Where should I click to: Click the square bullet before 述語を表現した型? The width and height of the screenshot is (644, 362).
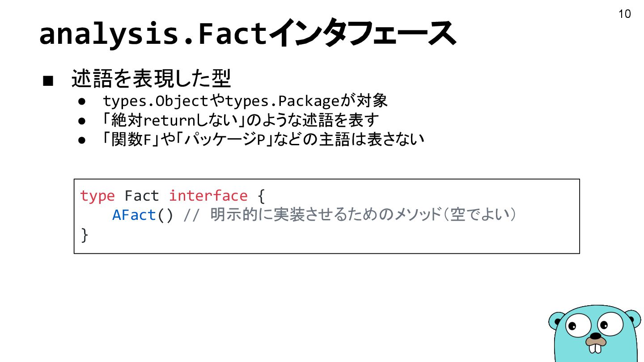tap(48, 81)
